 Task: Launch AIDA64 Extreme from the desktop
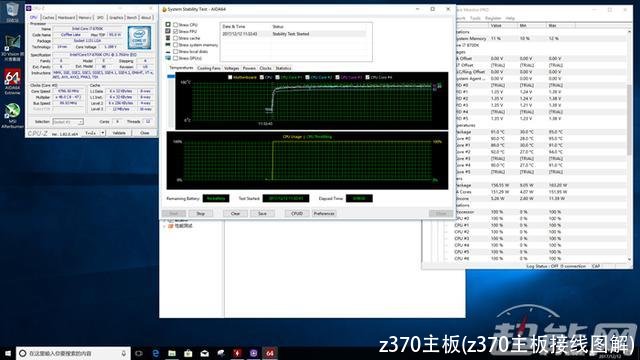[12, 82]
